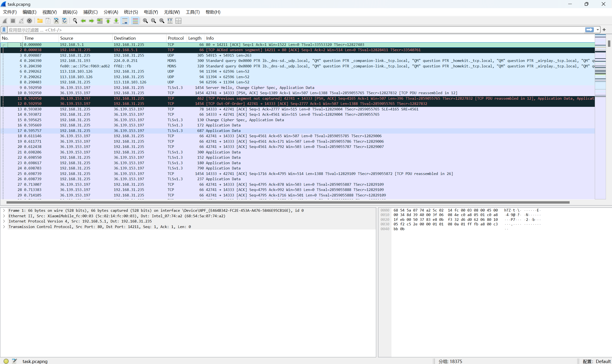
Task: Click in the display filter input field
Action: 296,30
